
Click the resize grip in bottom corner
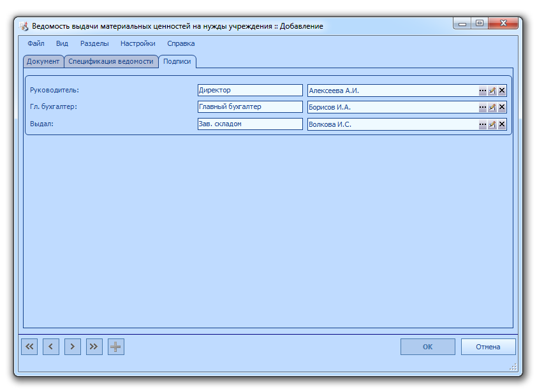click(513, 367)
